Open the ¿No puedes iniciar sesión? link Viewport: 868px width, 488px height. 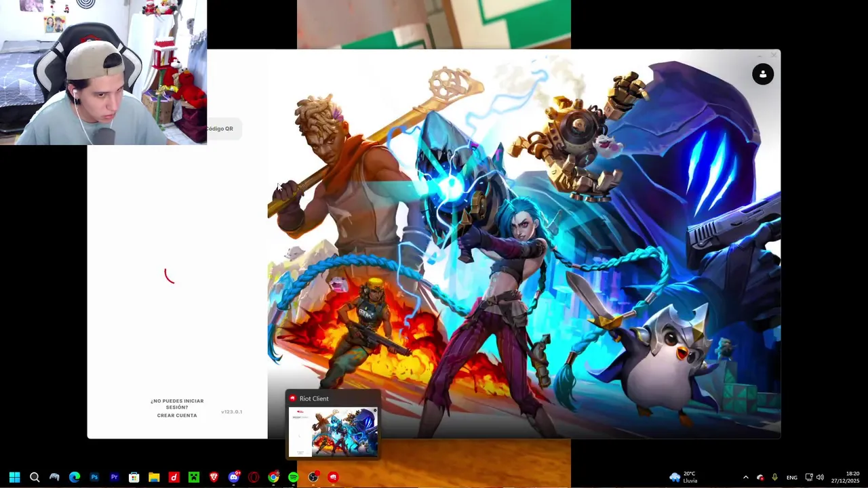pos(177,404)
